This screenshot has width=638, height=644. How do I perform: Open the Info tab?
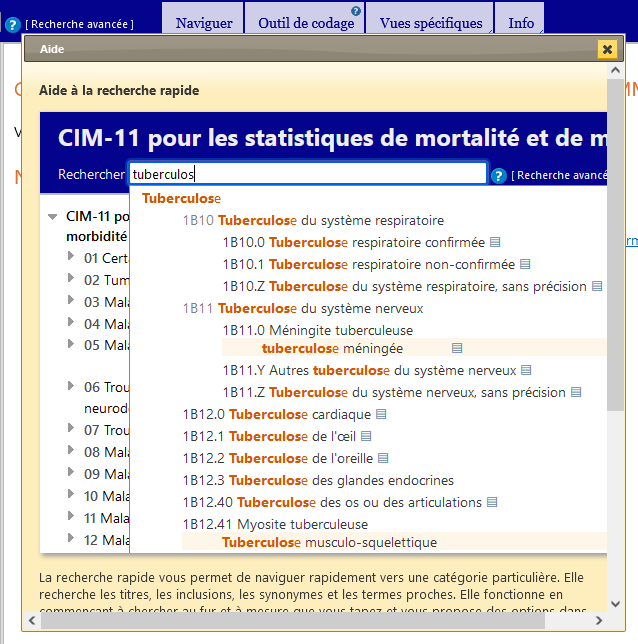pos(521,23)
